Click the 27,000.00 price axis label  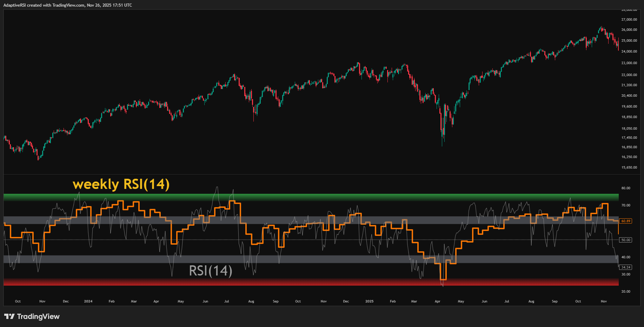(x=629, y=20)
